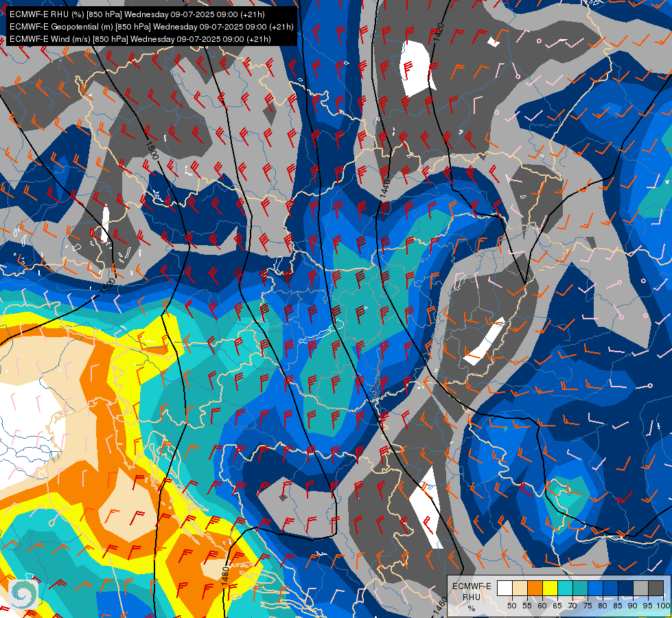The width and height of the screenshot is (672, 618).
Task: Click the 50 tick label in legend
Action: click(x=512, y=606)
